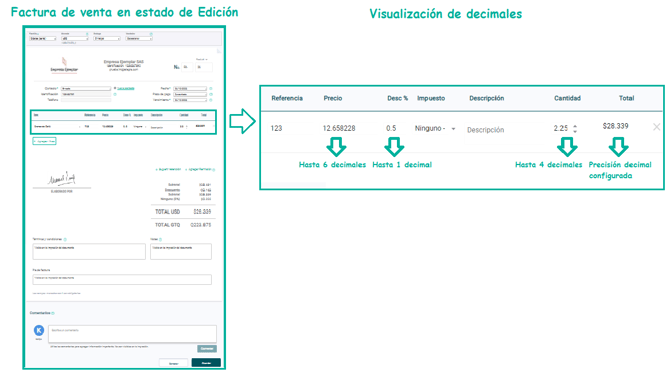The image size is (670, 384).
Task: Click the signature image above Elaborado por
Action: (62, 179)
